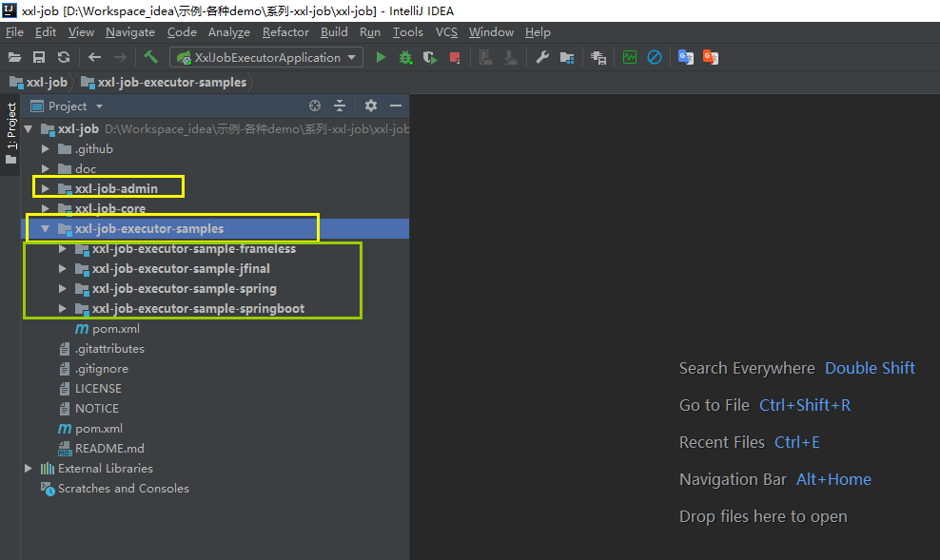Click the blue Translate icon
Screen dimensions: 940x560
click(x=686, y=57)
